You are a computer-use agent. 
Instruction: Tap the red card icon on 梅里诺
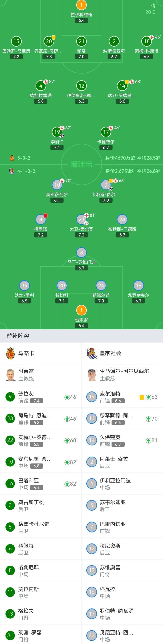(x=46, y=215)
